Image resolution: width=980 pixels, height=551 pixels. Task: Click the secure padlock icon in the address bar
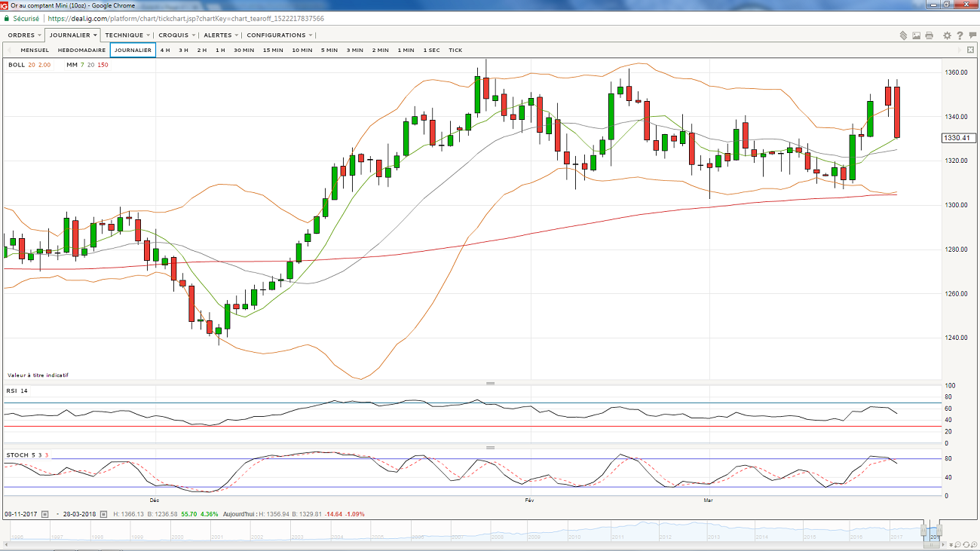pyautogui.click(x=7, y=18)
